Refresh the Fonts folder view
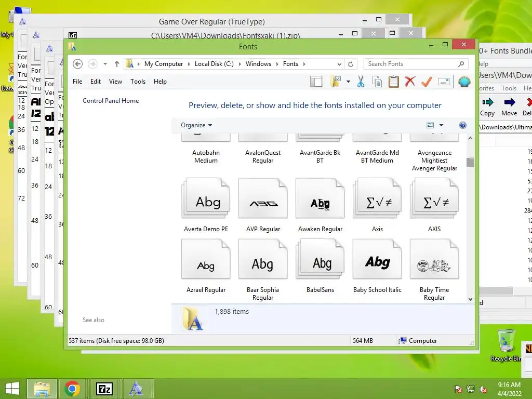Image resolution: width=532 pixels, height=399 pixels. click(351, 64)
